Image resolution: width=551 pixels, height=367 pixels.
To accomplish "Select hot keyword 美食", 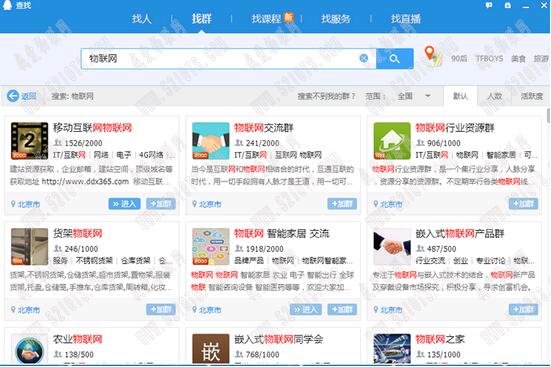I will click(518, 58).
